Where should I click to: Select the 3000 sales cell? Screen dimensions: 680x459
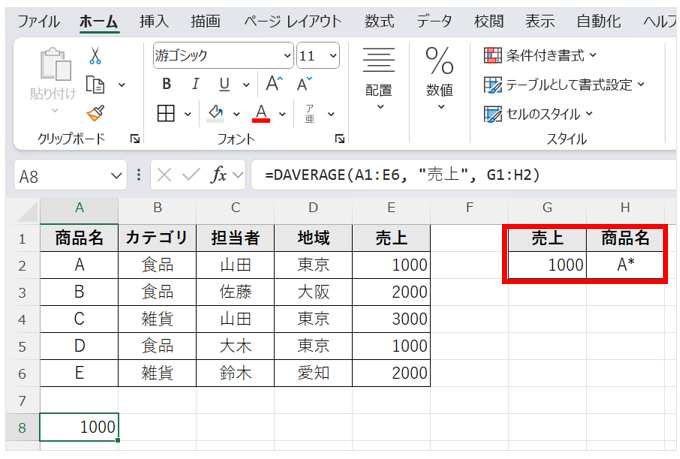(392, 319)
